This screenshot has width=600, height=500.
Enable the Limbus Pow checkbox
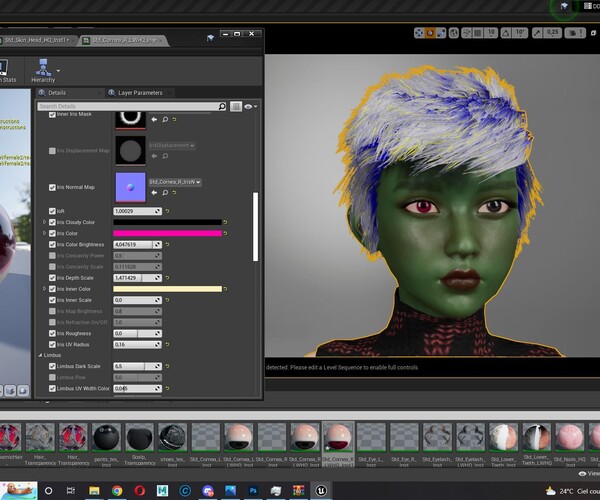tap(52, 378)
